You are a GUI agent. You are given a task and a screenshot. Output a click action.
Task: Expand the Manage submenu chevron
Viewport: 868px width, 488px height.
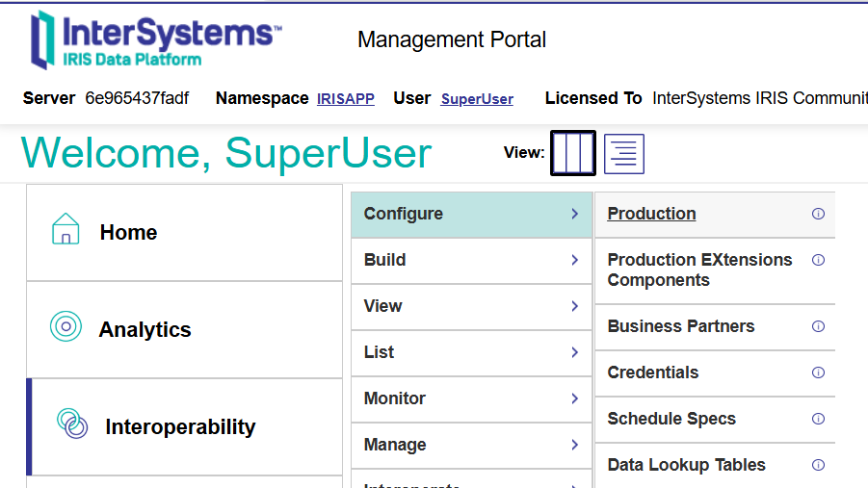pyautogui.click(x=574, y=445)
